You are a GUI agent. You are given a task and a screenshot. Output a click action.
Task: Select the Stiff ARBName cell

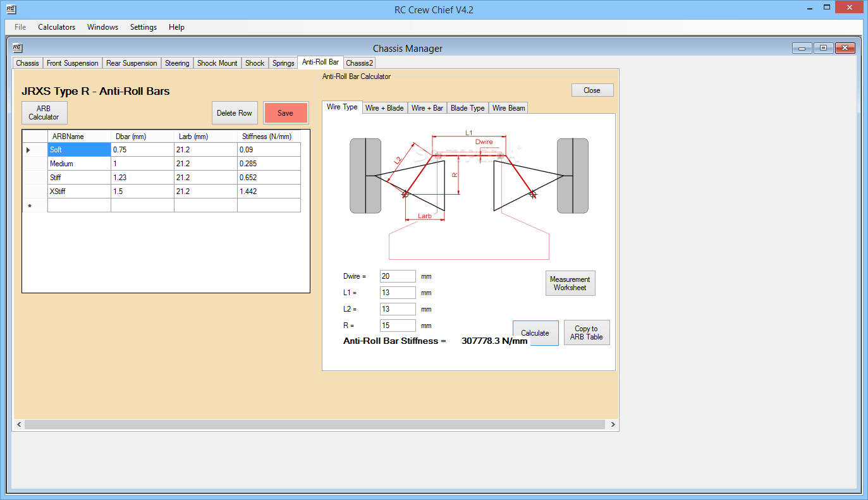79,178
